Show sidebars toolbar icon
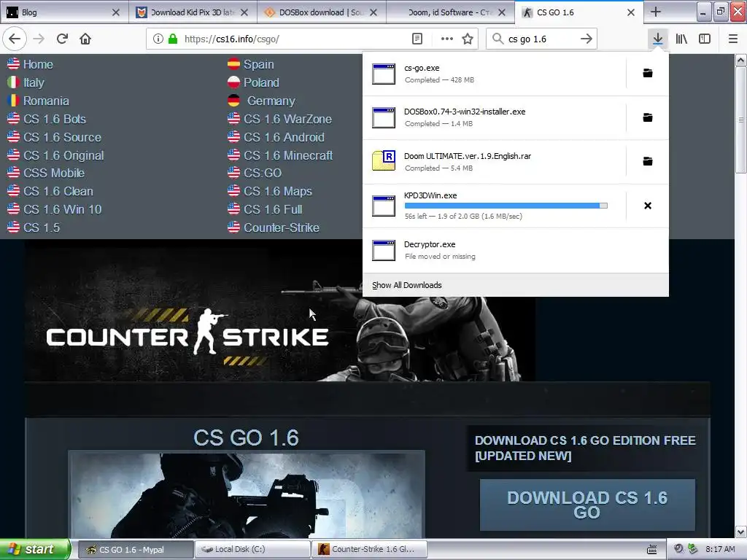 click(x=705, y=39)
